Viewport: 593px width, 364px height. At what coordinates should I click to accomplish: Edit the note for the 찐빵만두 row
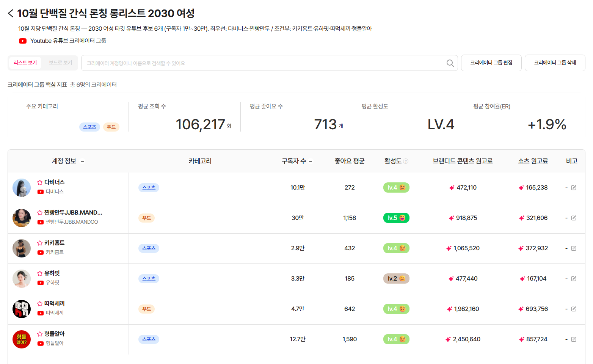click(574, 218)
